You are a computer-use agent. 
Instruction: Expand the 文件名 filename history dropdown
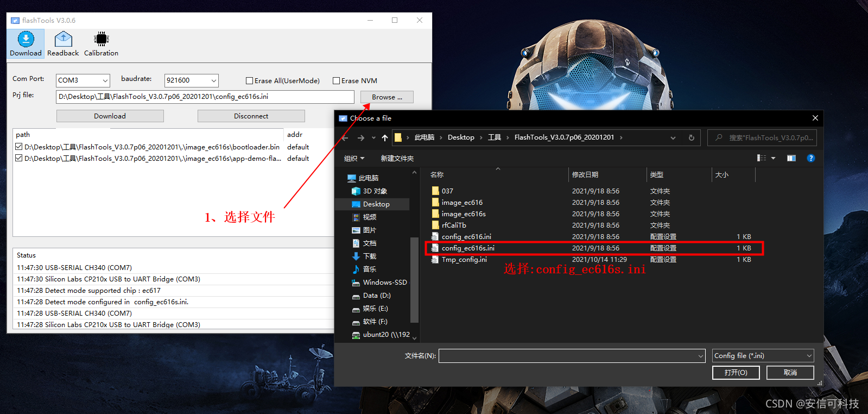point(700,356)
